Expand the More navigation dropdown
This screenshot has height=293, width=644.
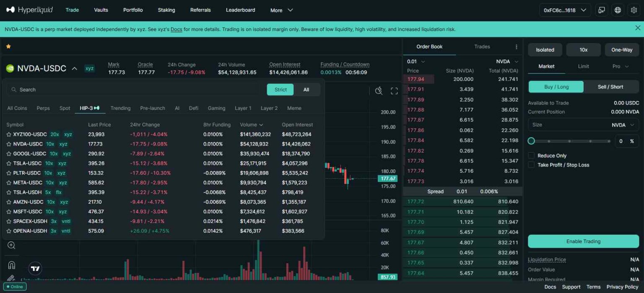pyautogui.click(x=281, y=10)
